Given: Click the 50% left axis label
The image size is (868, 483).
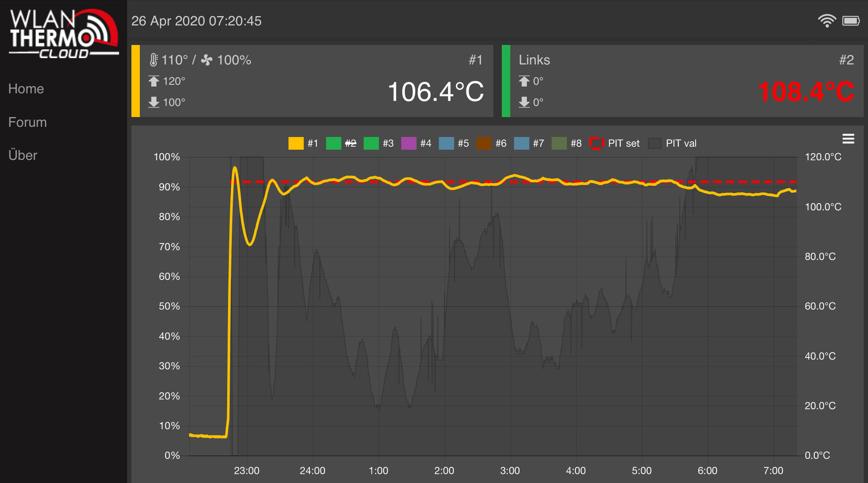Looking at the screenshot, I should coord(169,306).
